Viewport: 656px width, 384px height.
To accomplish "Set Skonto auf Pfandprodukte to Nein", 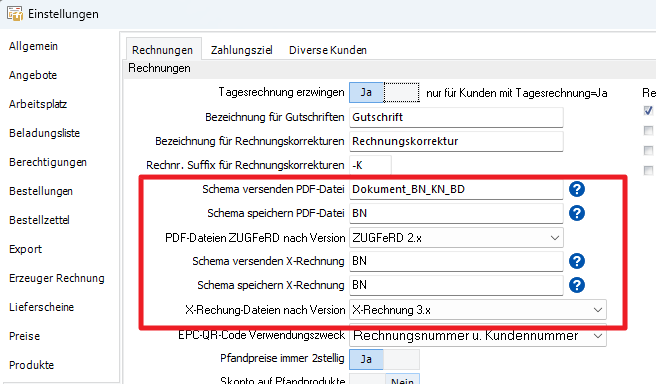I will 402,380.
